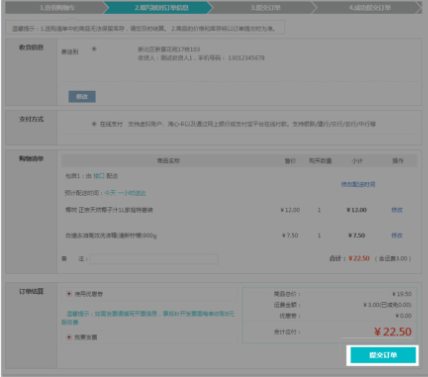Click the phone number 13012345678

[x=246, y=58]
